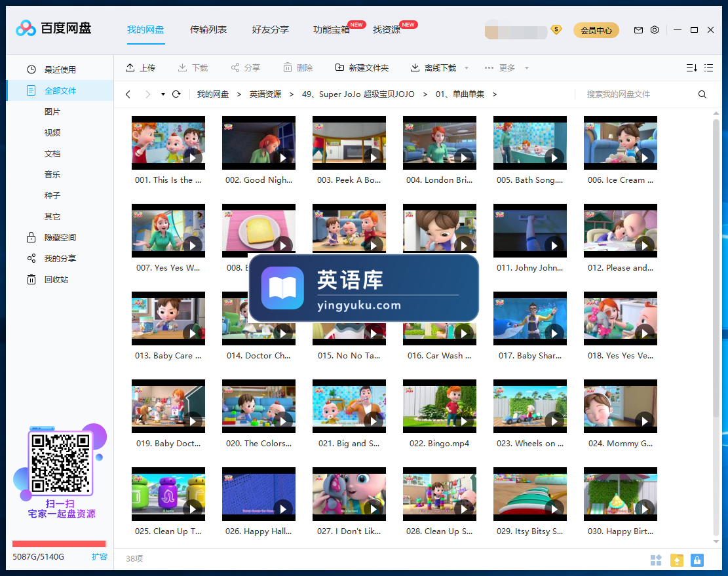Click the 上传 upload button
This screenshot has width=728, height=576.
141,68
